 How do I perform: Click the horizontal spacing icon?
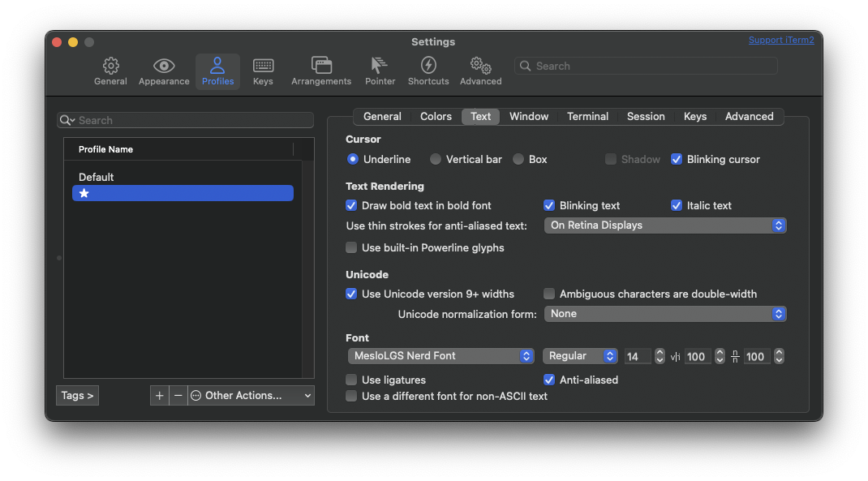pyautogui.click(x=676, y=357)
